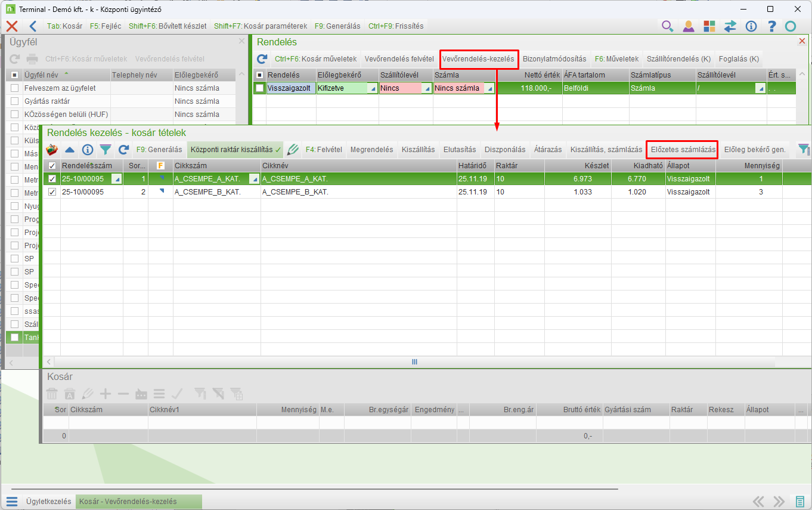
Task: Click the checkmark icon in Kosár toolbar
Action: coord(177,394)
